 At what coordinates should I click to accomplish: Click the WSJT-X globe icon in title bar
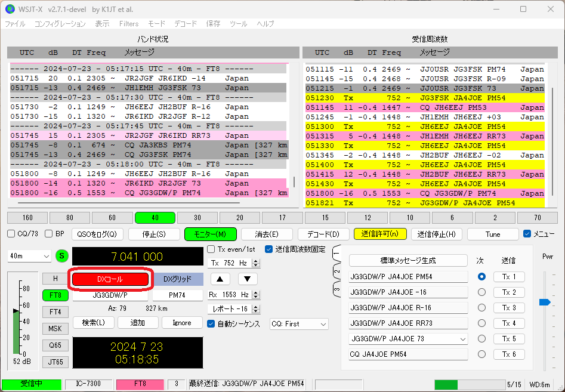coord(10,9)
